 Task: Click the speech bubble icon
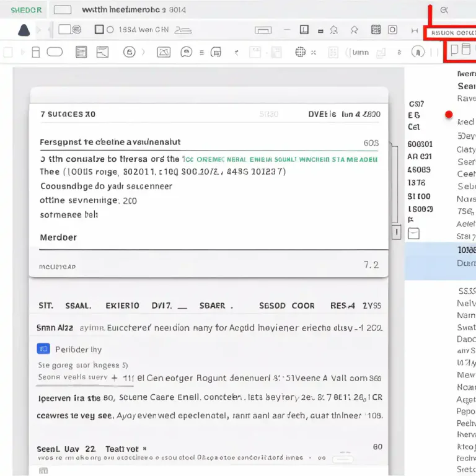[x=187, y=52]
